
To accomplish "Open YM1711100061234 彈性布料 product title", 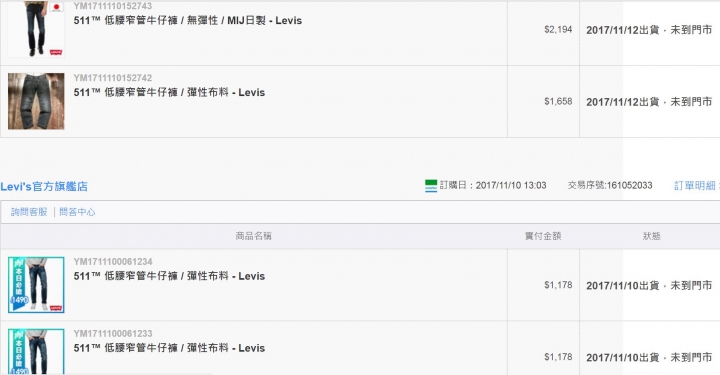I will (169, 276).
